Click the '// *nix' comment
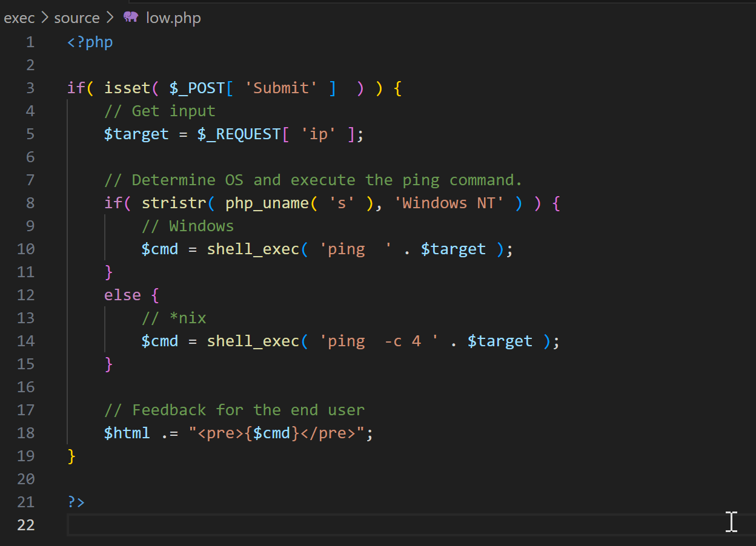Screen dimensions: 756x546 174,318
